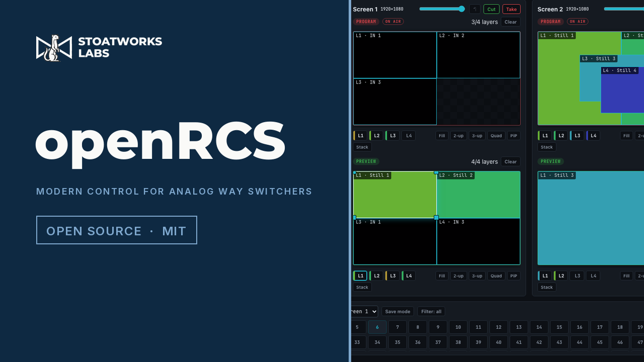Toggle layer L3 in Screen 2 Program
The height and width of the screenshot is (362, 644).
click(577, 136)
